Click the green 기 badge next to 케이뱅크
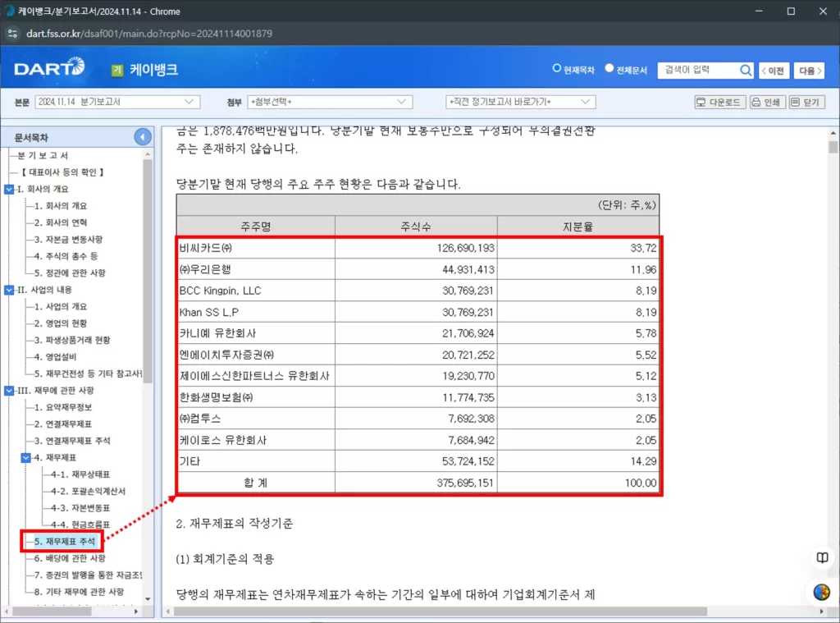Viewport: 840px width, 623px height. [x=117, y=70]
